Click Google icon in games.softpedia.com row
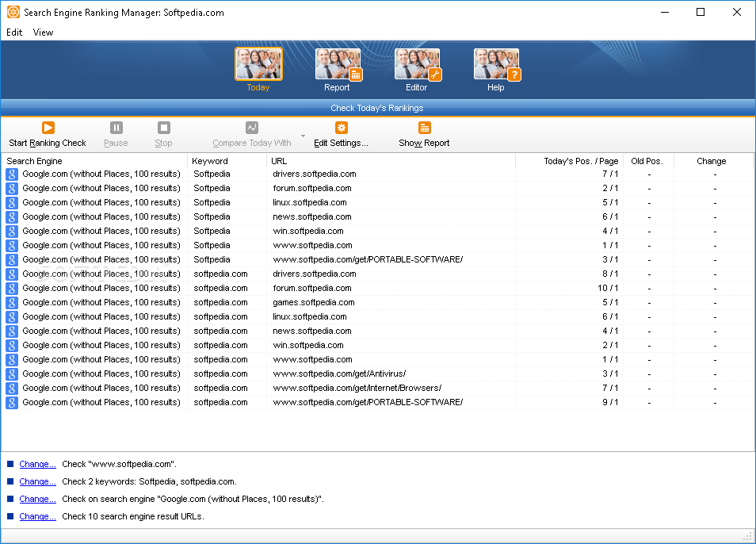The height and width of the screenshot is (544, 756). point(12,302)
